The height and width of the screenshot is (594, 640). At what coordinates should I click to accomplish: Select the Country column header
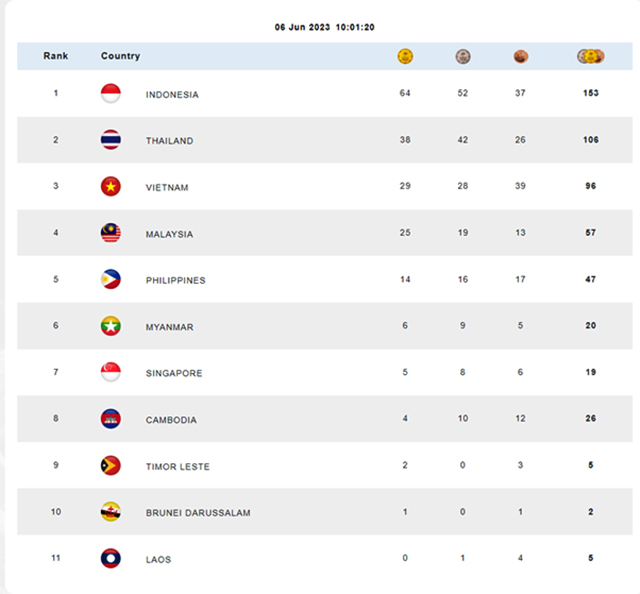120,56
